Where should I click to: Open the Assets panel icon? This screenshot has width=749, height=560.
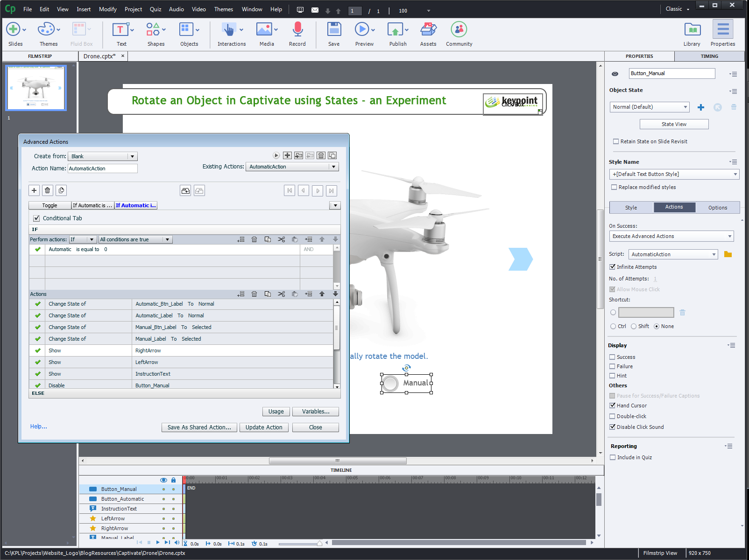[x=428, y=30]
